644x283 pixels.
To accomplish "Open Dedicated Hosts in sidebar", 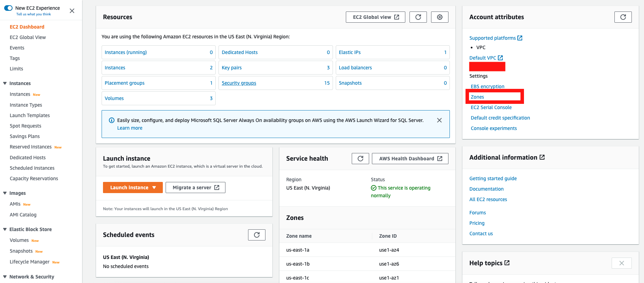I will 27,158.
